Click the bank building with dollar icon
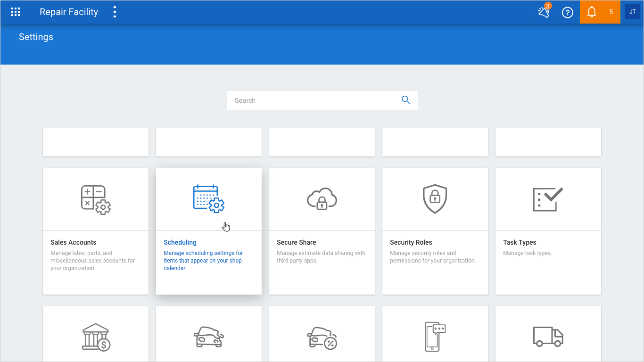The image size is (644, 362). 96,337
